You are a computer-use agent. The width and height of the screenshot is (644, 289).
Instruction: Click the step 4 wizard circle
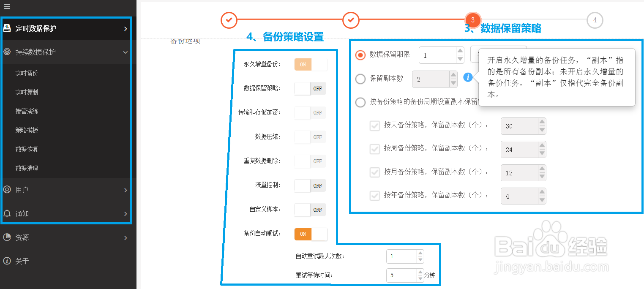click(595, 20)
